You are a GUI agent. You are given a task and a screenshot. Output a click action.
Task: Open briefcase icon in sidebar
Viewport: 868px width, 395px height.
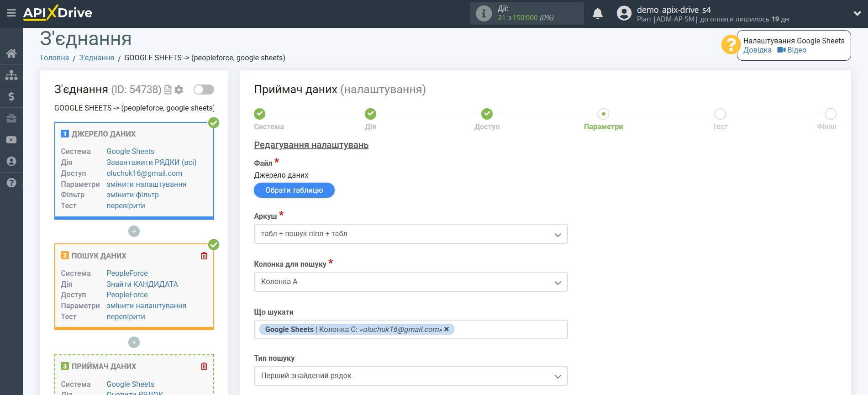click(x=11, y=118)
